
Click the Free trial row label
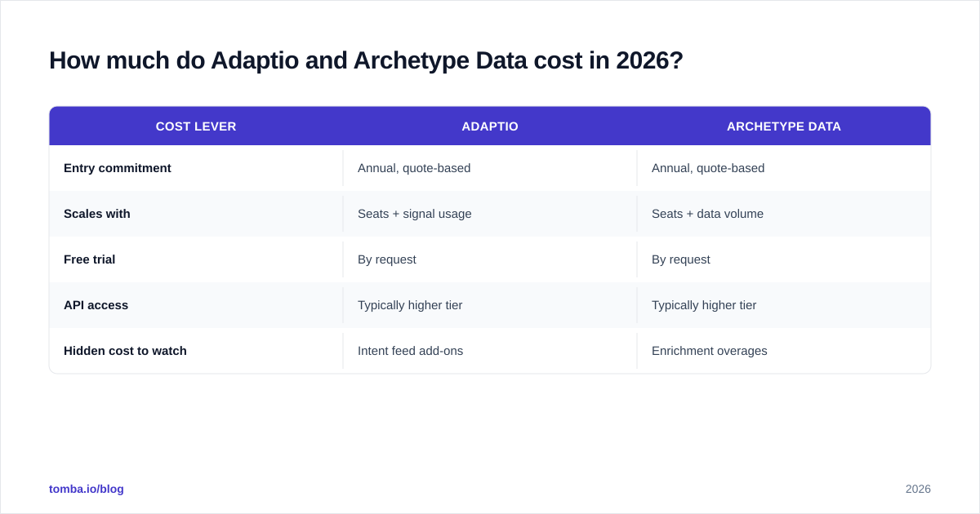(x=90, y=259)
